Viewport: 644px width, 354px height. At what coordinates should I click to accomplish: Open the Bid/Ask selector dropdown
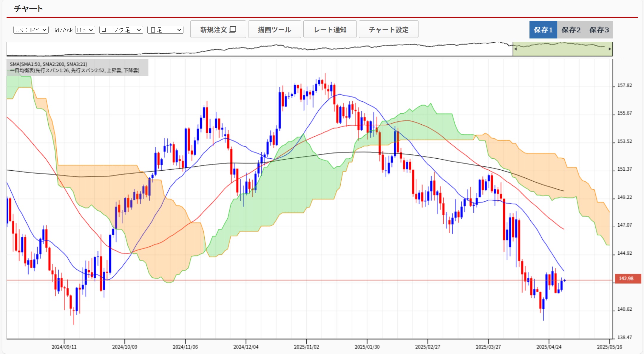click(x=85, y=30)
